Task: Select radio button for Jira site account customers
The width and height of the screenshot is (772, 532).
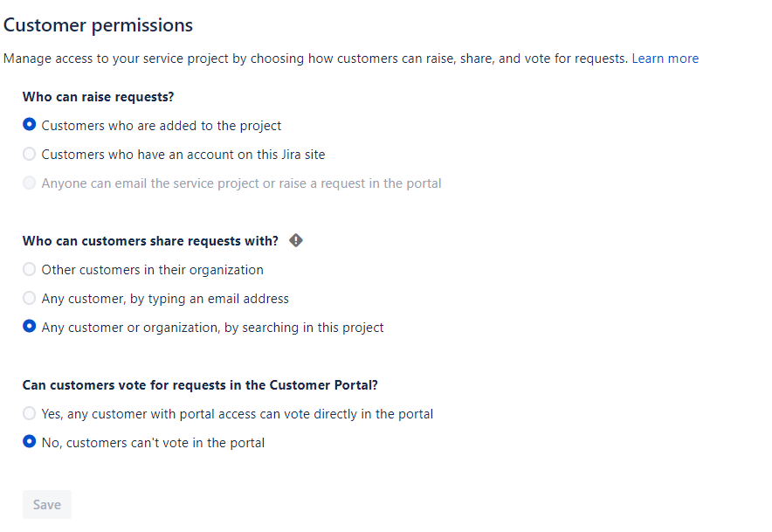Action: tap(30, 154)
